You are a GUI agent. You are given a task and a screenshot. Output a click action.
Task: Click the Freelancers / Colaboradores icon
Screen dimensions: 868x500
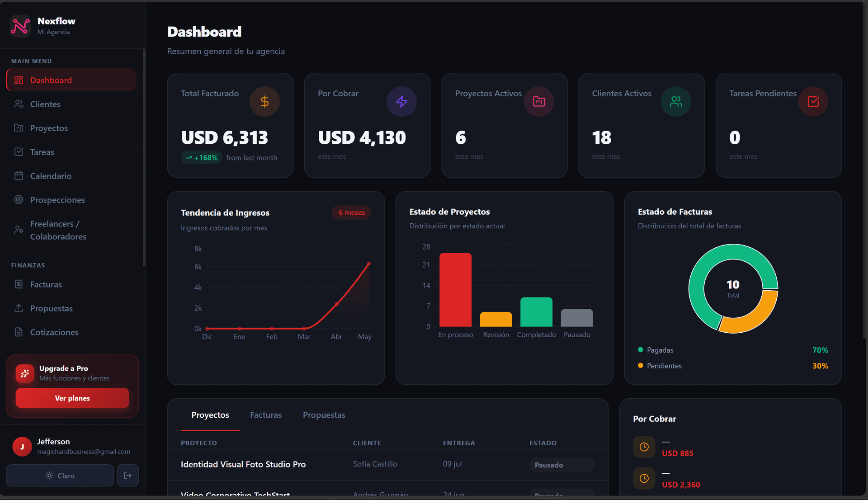point(19,230)
